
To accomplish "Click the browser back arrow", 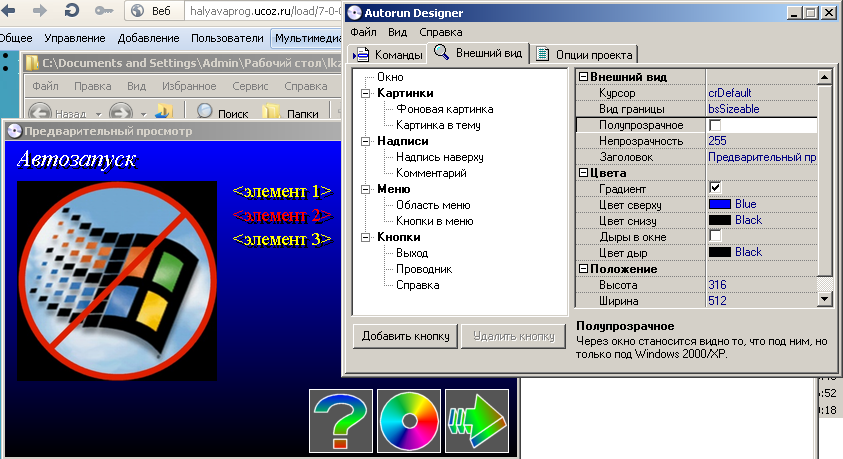I will (x=8, y=10).
